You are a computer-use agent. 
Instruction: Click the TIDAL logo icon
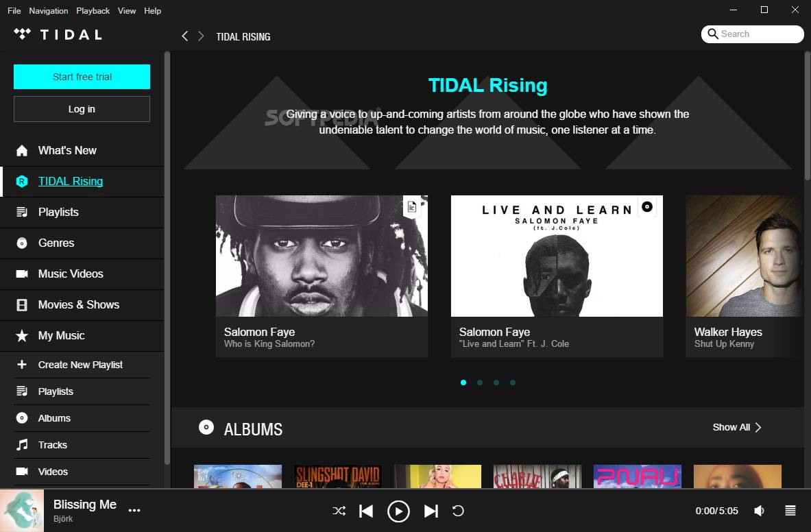pyautogui.click(x=22, y=34)
